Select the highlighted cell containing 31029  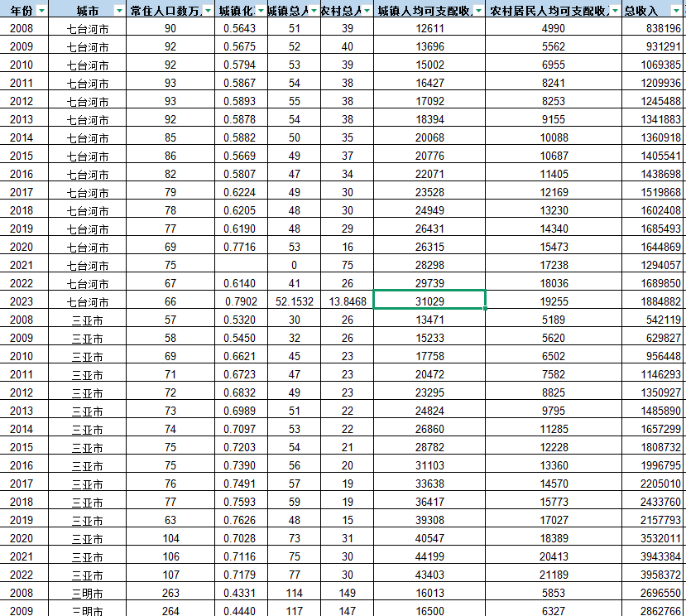pyautogui.click(x=429, y=301)
